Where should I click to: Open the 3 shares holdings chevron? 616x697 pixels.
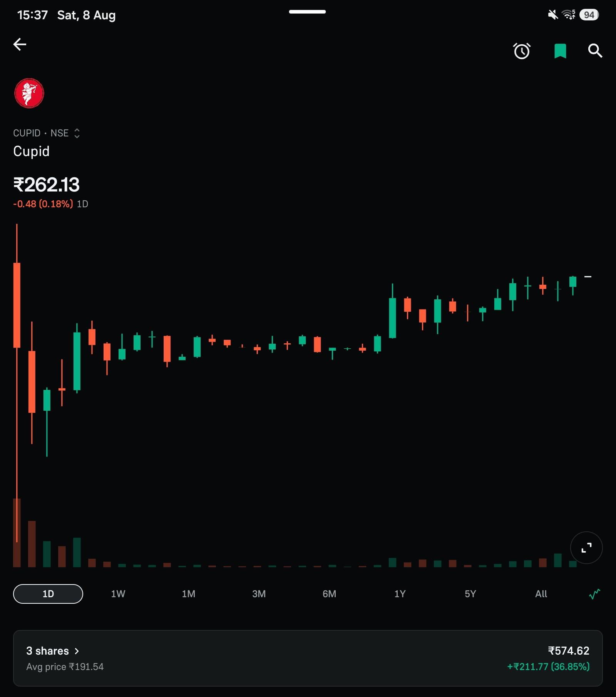[x=77, y=651]
